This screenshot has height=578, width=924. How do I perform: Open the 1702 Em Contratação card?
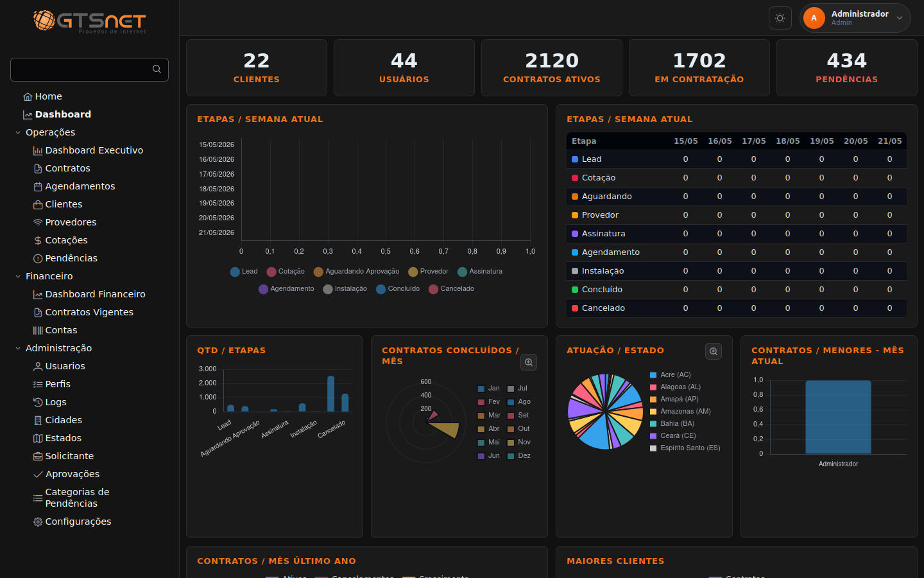tap(699, 68)
